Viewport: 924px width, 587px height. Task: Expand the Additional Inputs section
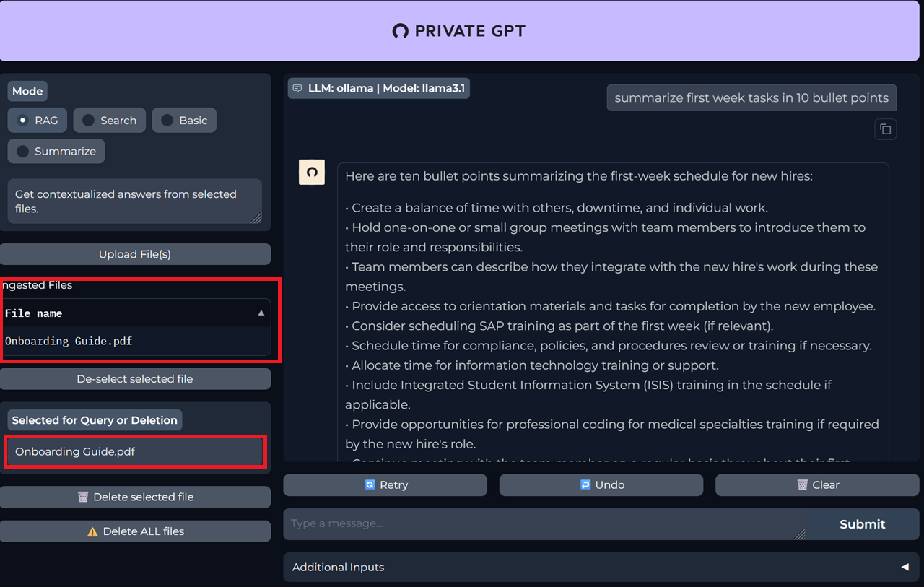905,567
